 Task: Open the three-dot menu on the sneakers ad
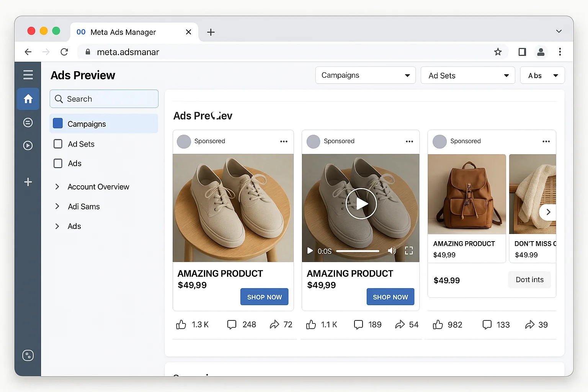pyautogui.click(x=283, y=141)
